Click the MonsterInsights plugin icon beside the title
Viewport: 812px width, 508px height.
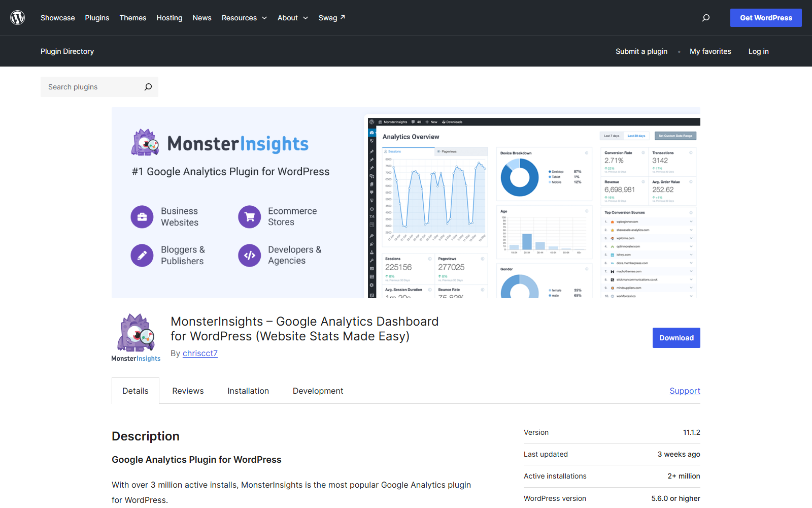pos(136,338)
